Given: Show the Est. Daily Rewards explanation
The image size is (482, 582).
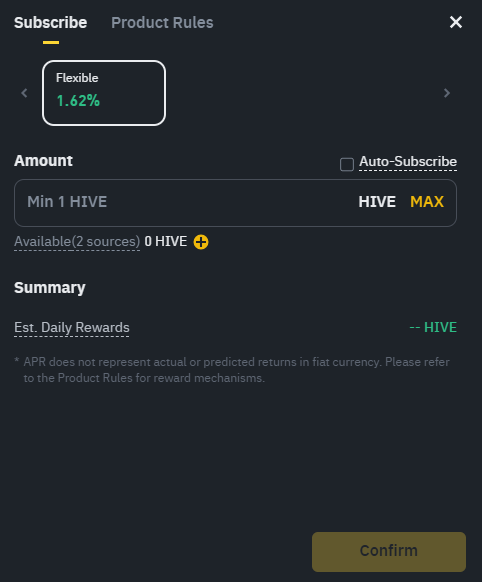Looking at the screenshot, I should click(x=72, y=328).
